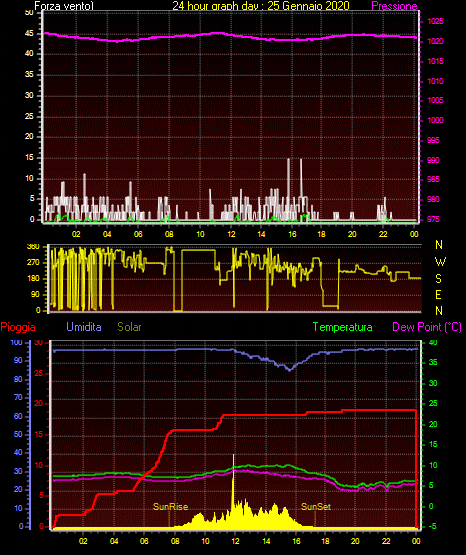Select the Pioggia legend label
This screenshot has height=555, width=466.
(x=18, y=327)
